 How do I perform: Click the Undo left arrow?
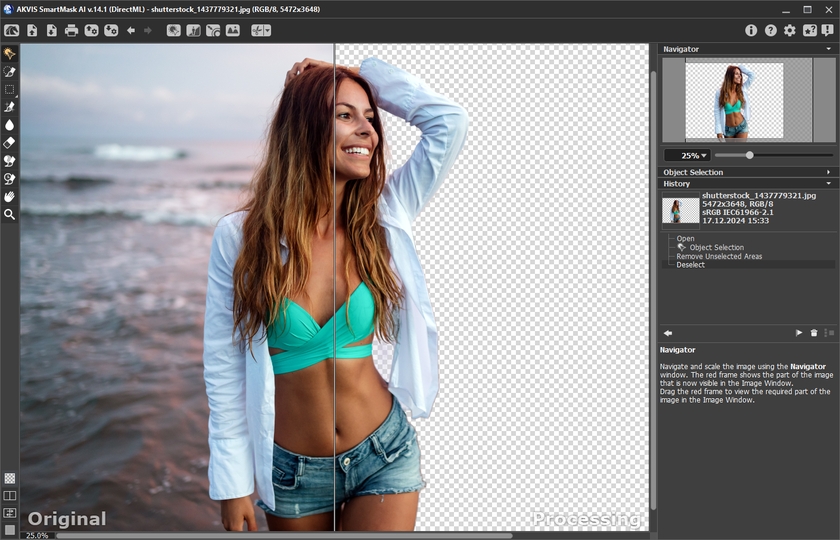pyautogui.click(x=131, y=31)
